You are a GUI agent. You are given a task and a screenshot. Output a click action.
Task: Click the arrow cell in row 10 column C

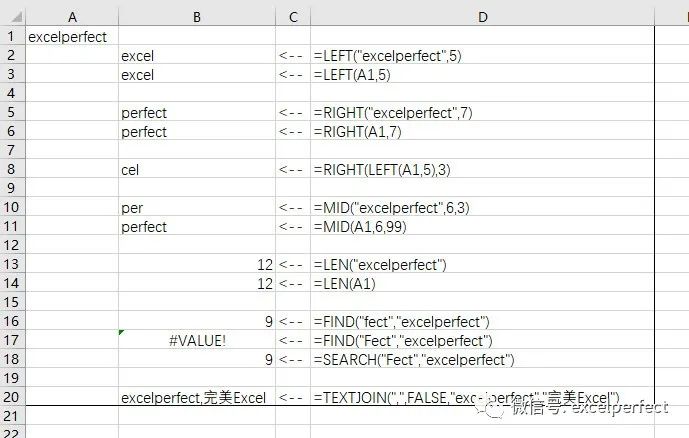coord(293,207)
